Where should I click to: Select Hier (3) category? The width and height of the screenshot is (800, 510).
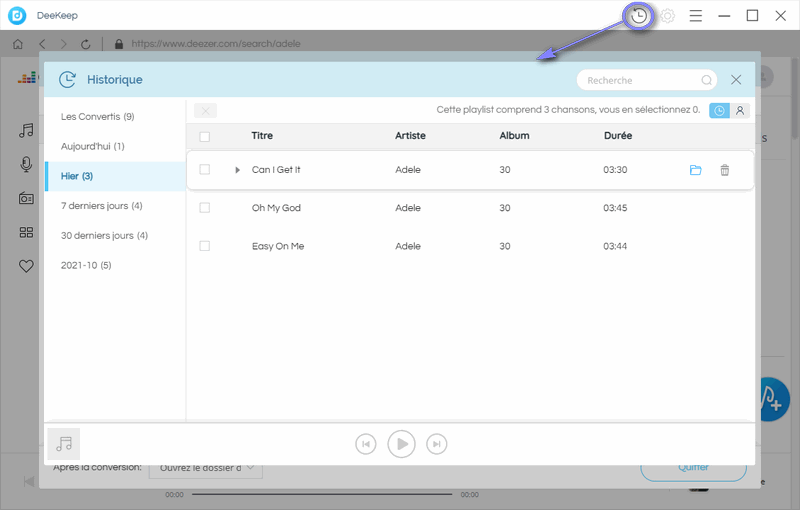click(115, 176)
